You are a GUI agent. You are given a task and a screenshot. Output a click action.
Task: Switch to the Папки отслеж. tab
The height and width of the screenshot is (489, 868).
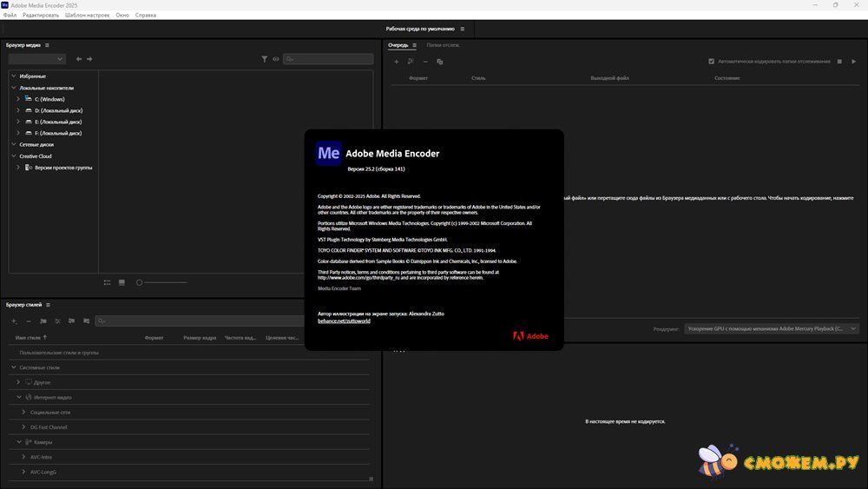tap(443, 45)
